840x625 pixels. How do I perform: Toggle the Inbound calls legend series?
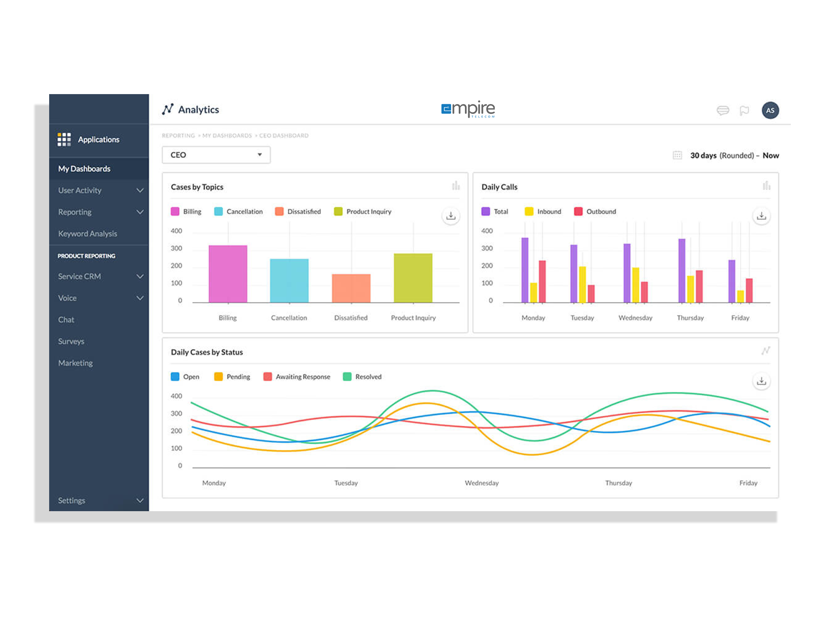point(543,211)
